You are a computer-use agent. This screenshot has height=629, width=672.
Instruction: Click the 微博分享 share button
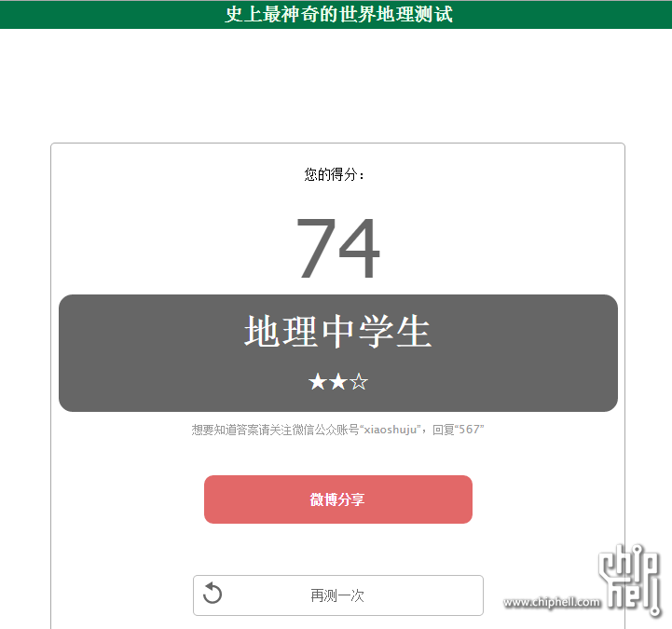tap(338, 499)
